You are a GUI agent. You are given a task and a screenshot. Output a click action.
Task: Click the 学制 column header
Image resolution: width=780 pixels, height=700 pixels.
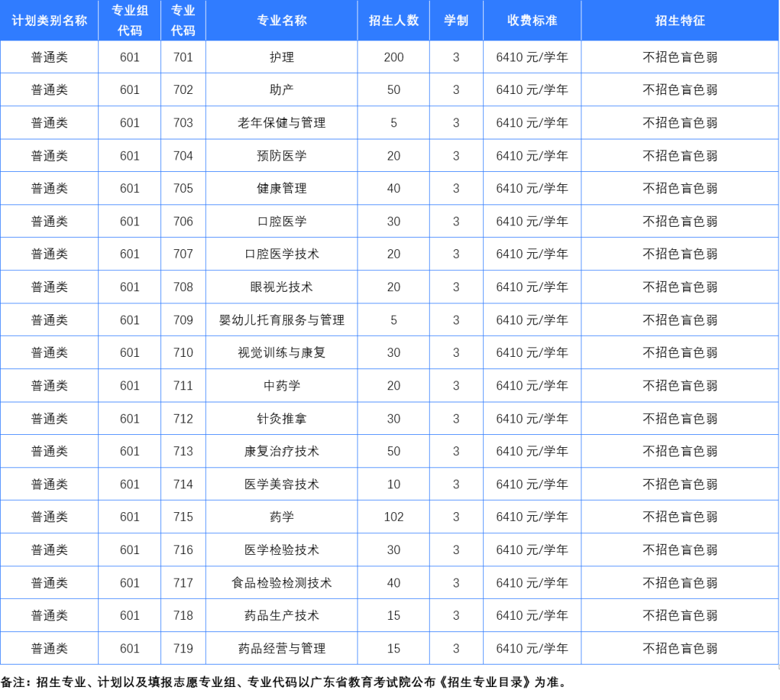click(456, 20)
